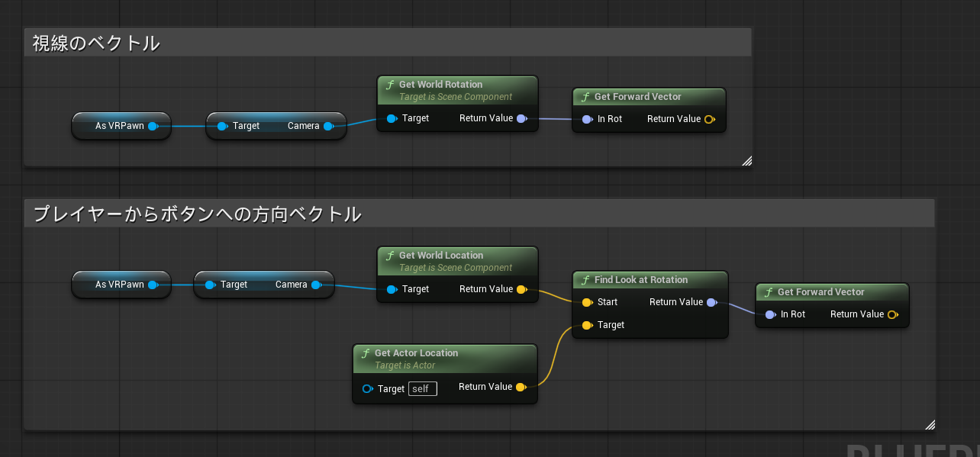Image resolution: width=980 pixels, height=457 pixels.
Task: Click Return Value pin of Get World Rotation
Action: (x=521, y=118)
